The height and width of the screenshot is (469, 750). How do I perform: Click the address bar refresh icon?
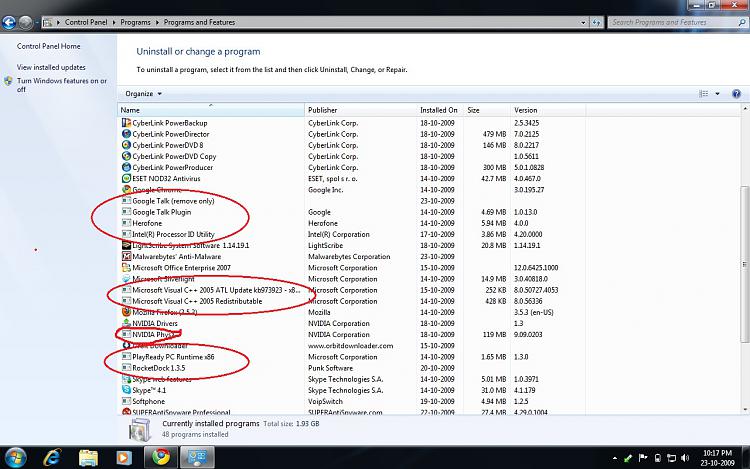[x=596, y=22]
